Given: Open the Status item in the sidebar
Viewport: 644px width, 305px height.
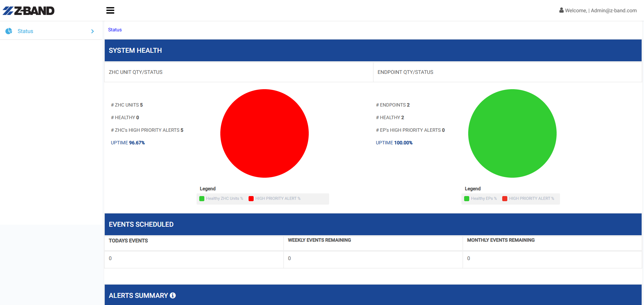Looking at the screenshot, I should point(26,31).
